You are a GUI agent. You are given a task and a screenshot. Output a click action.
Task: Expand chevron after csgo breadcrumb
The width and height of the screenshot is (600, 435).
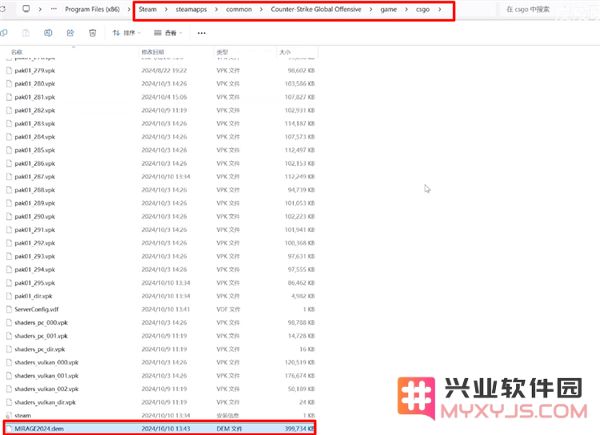pos(439,9)
